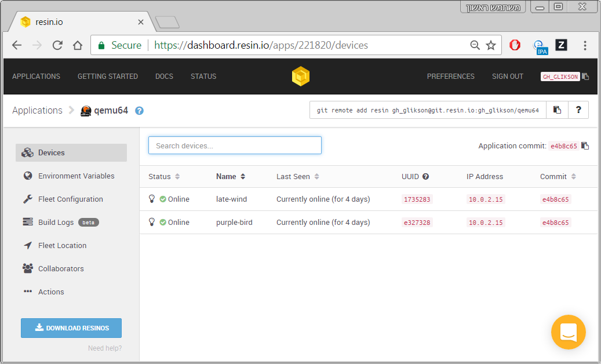
Task: Select Devices in the sidebar
Action: point(71,152)
